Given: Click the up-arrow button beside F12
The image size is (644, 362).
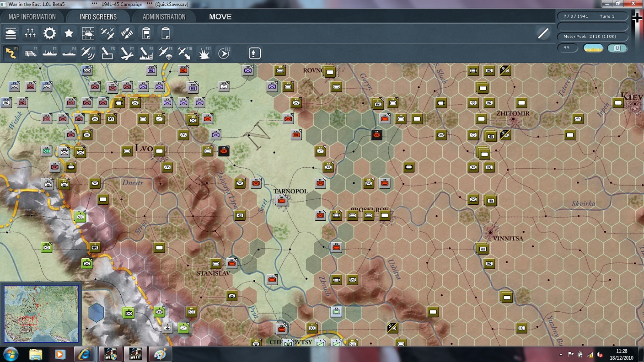Looking at the screenshot, I should (x=255, y=53).
